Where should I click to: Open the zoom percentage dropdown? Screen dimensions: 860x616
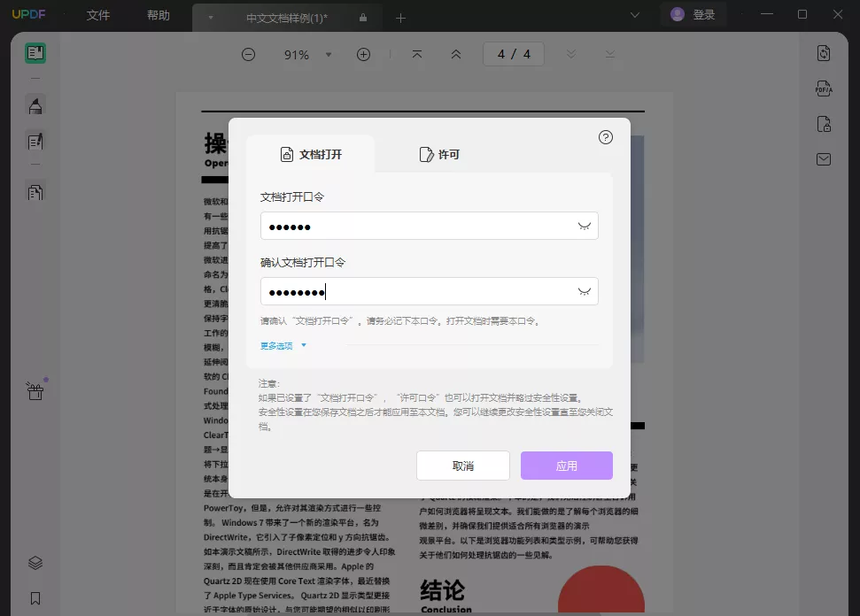click(x=329, y=54)
